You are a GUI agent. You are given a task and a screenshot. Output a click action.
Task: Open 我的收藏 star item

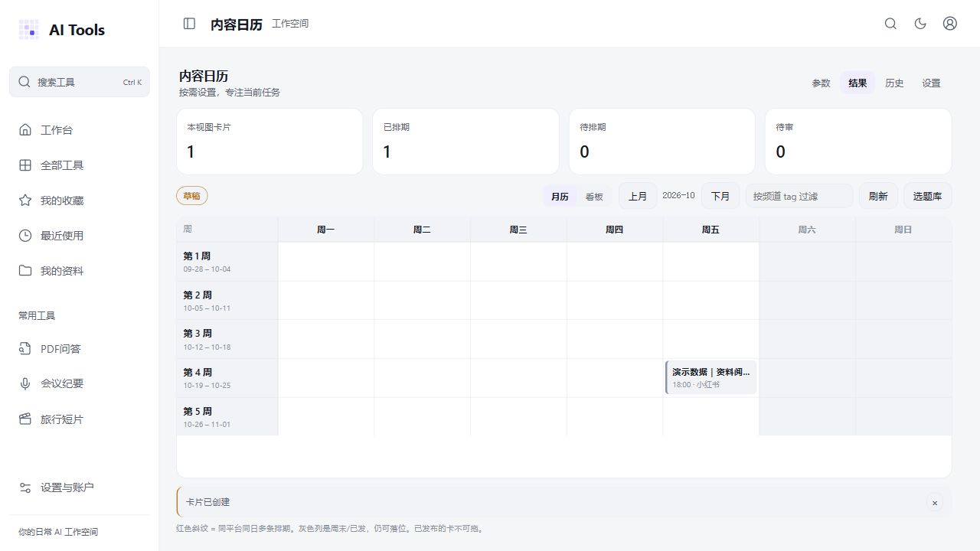click(x=80, y=201)
